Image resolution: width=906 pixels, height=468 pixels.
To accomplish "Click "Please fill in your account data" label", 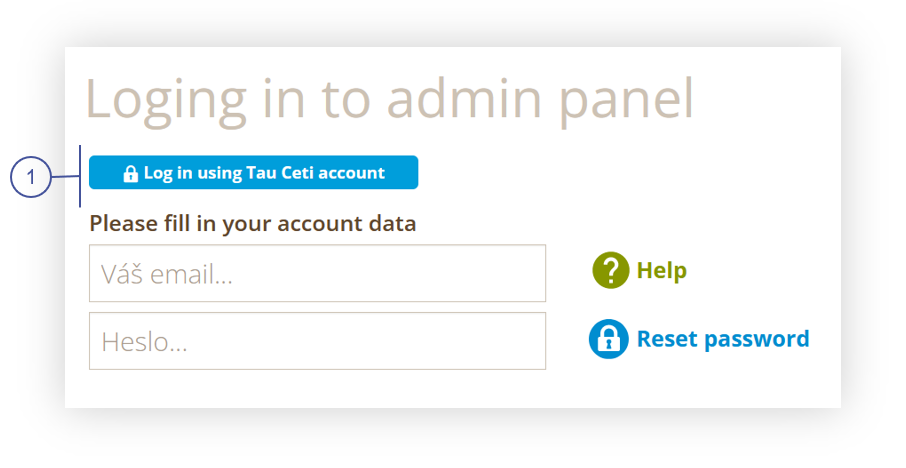I will tap(253, 224).
